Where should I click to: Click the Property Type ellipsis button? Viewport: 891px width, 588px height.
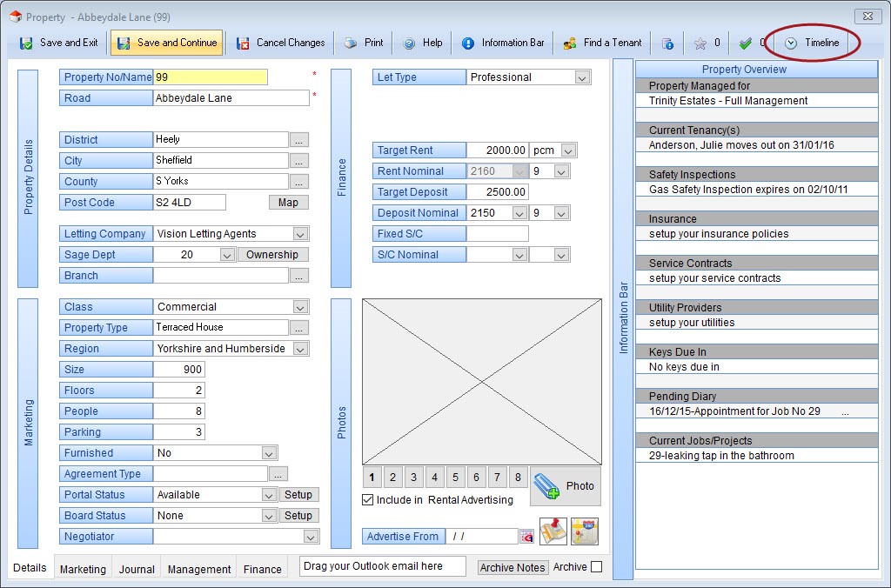[299, 328]
